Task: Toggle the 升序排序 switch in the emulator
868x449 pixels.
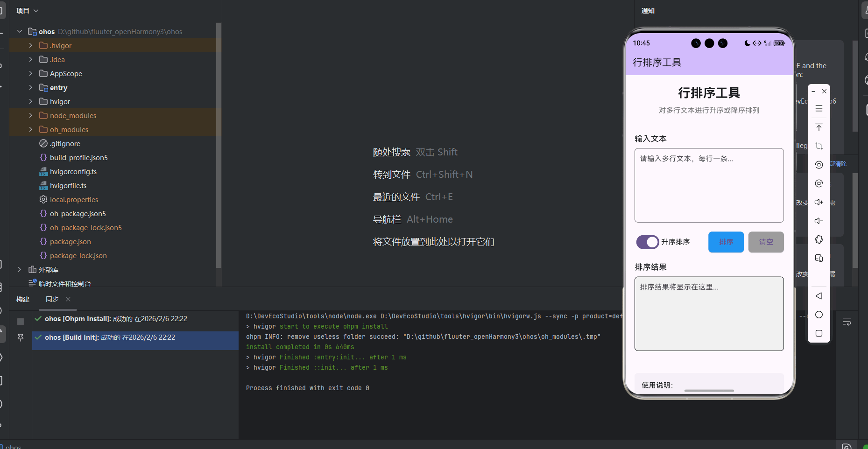Action: click(x=648, y=242)
